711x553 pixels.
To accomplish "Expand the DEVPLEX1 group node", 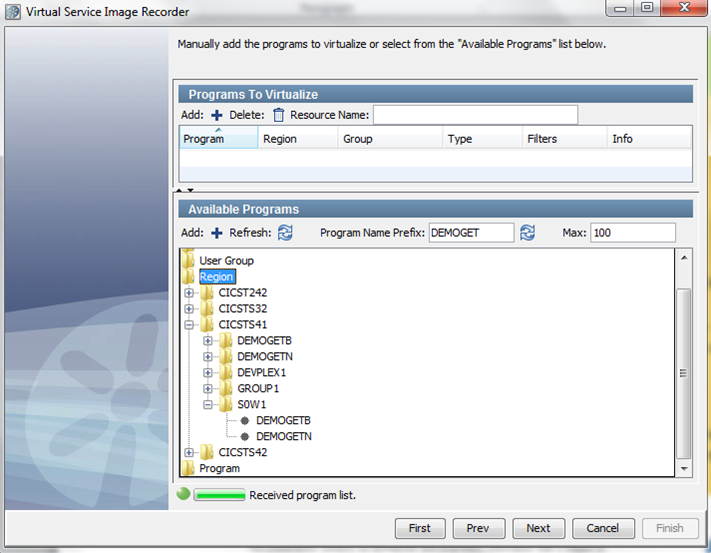I will pyautogui.click(x=208, y=373).
